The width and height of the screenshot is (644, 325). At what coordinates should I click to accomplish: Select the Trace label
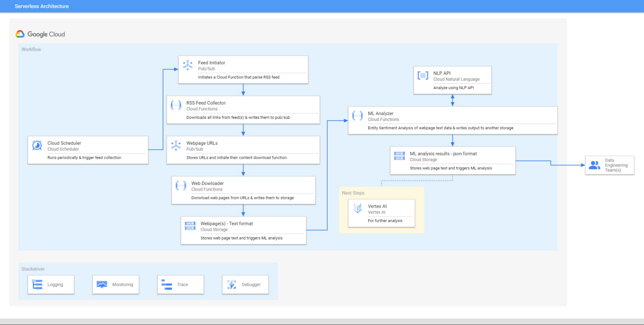coord(182,285)
